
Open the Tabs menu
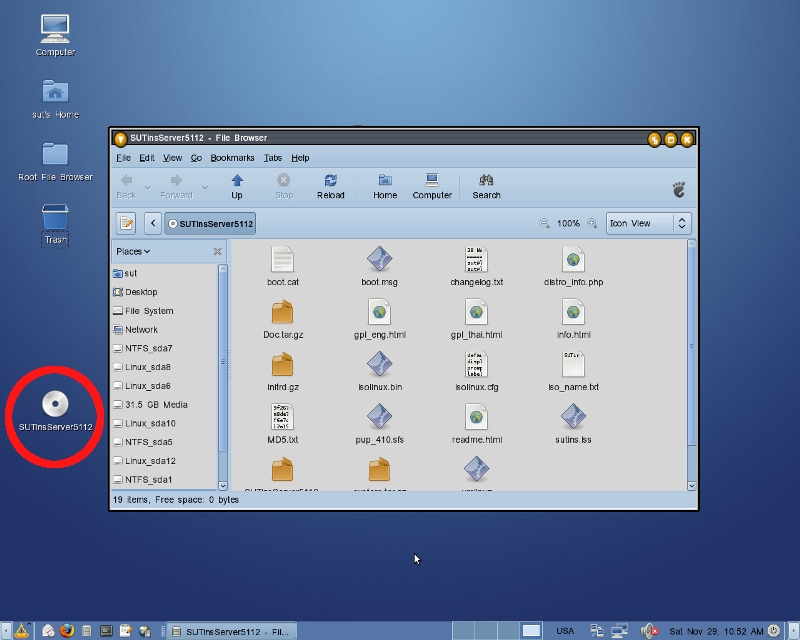tap(272, 158)
